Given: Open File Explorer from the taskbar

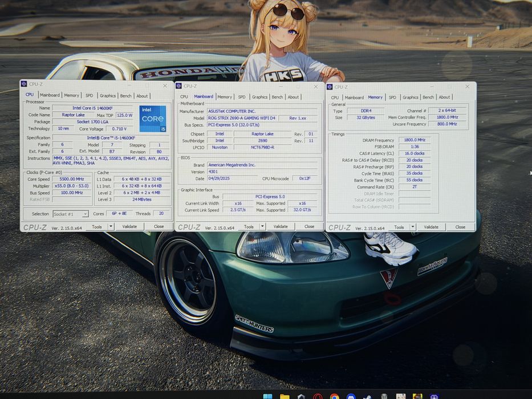Looking at the screenshot, I should tap(285, 396).
